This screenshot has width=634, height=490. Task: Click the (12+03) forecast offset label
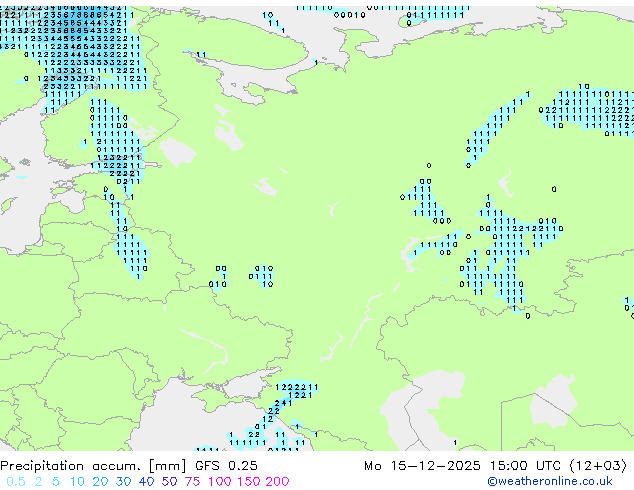pyautogui.click(x=600, y=466)
